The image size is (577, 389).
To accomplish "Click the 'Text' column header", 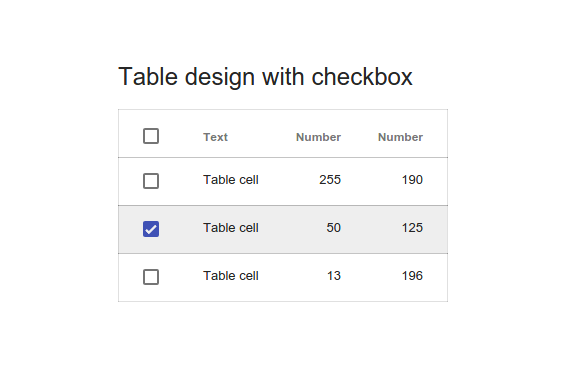I will pyautogui.click(x=216, y=137).
